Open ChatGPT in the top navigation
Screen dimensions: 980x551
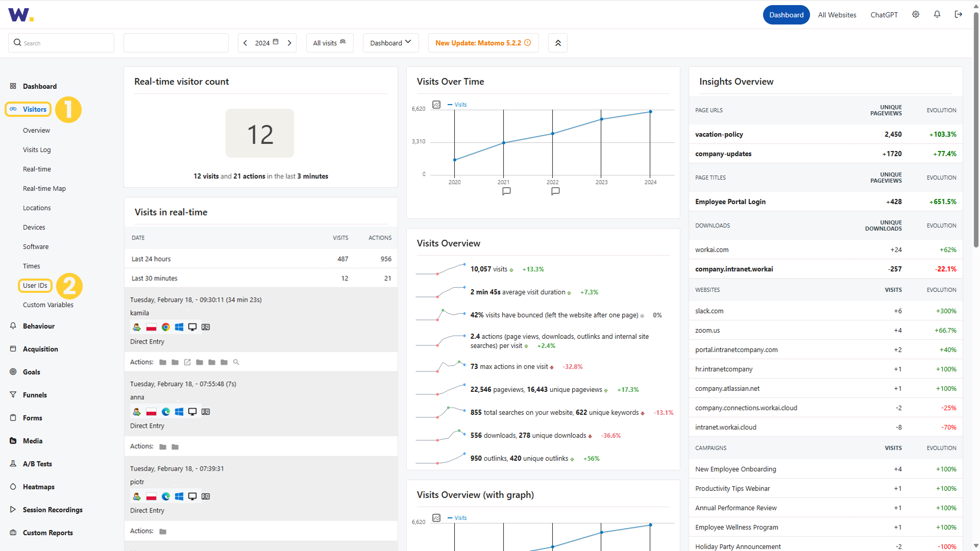(x=884, y=15)
